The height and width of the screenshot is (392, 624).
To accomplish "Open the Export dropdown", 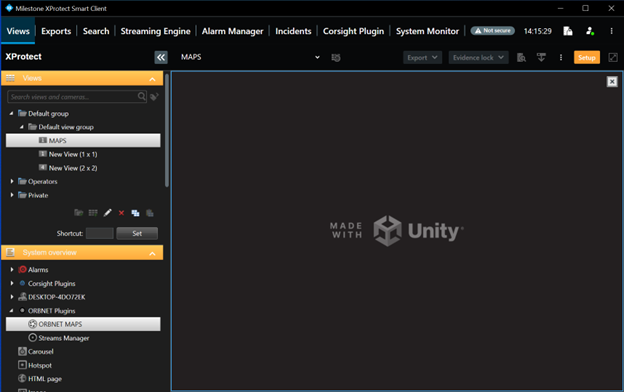I will [422, 57].
